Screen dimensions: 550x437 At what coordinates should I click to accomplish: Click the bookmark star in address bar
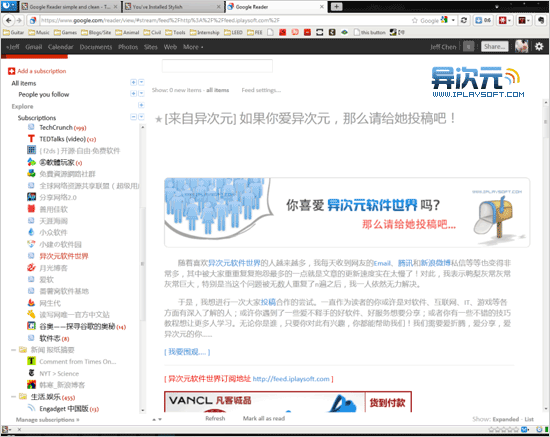click(x=415, y=20)
